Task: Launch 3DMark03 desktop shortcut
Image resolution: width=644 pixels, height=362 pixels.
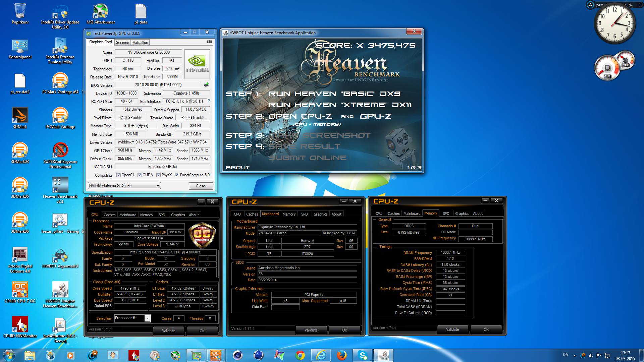Action: tap(20, 154)
